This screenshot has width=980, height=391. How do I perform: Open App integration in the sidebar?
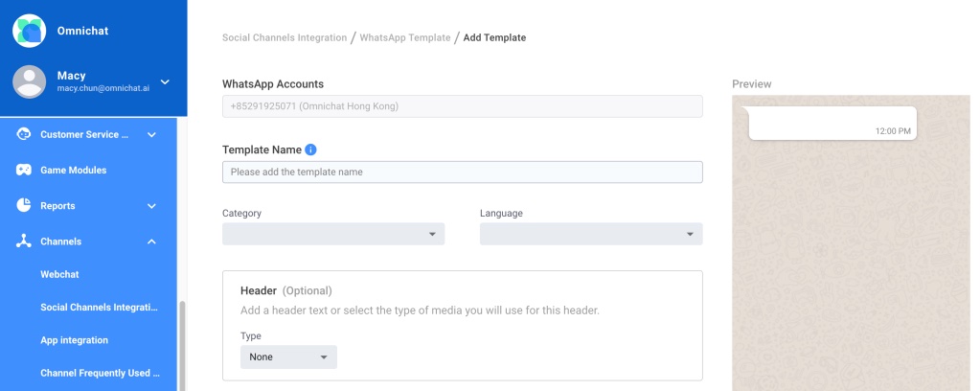pyautogui.click(x=74, y=340)
